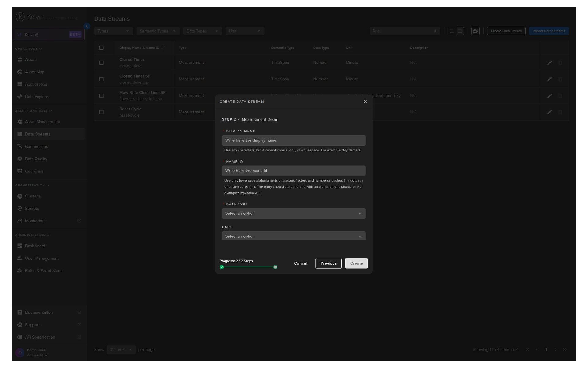Image resolution: width=588 pixels, height=368 pixels.
Task: Clear the search box with the X icon
Action: [435, 31]
